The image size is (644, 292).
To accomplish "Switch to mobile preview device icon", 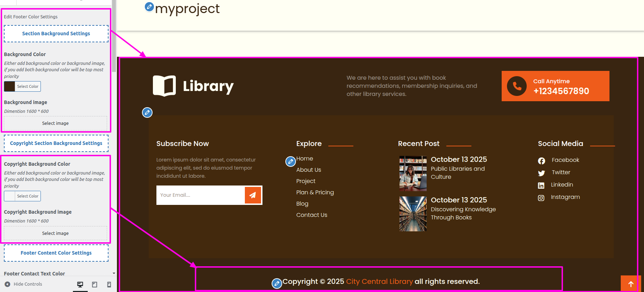I will pos(109,284).
